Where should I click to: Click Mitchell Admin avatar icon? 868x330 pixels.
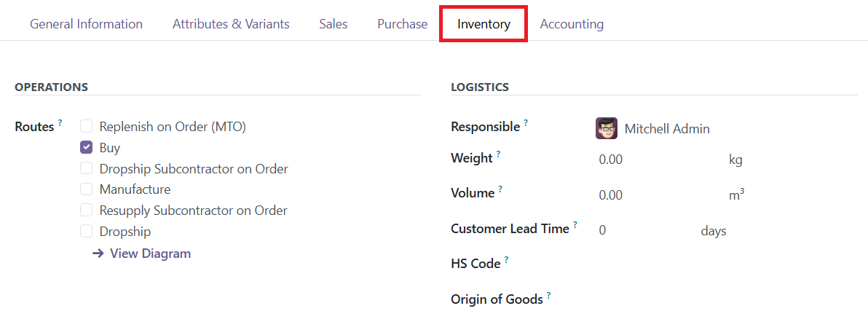coord(606,128)
